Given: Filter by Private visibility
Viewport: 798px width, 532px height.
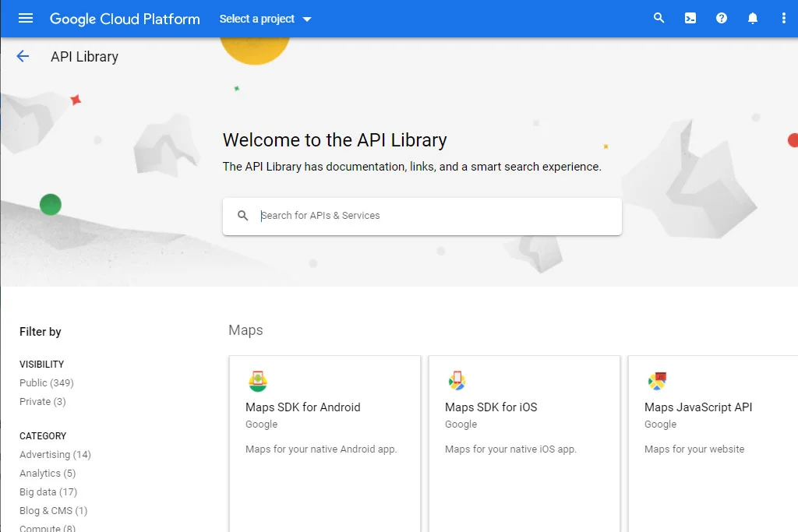Looking at the screenshot, I should coord(43,401).
